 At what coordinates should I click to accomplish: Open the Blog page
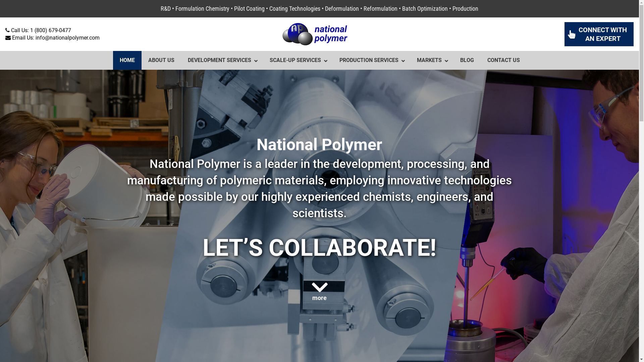pyautogui.click(x=467, y=60)
